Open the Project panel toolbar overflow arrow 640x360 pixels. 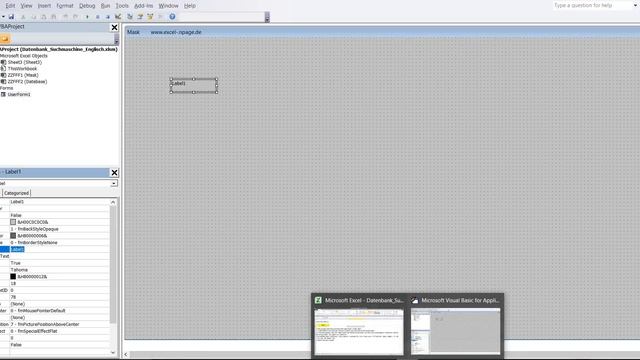click(x=116, y=39)
